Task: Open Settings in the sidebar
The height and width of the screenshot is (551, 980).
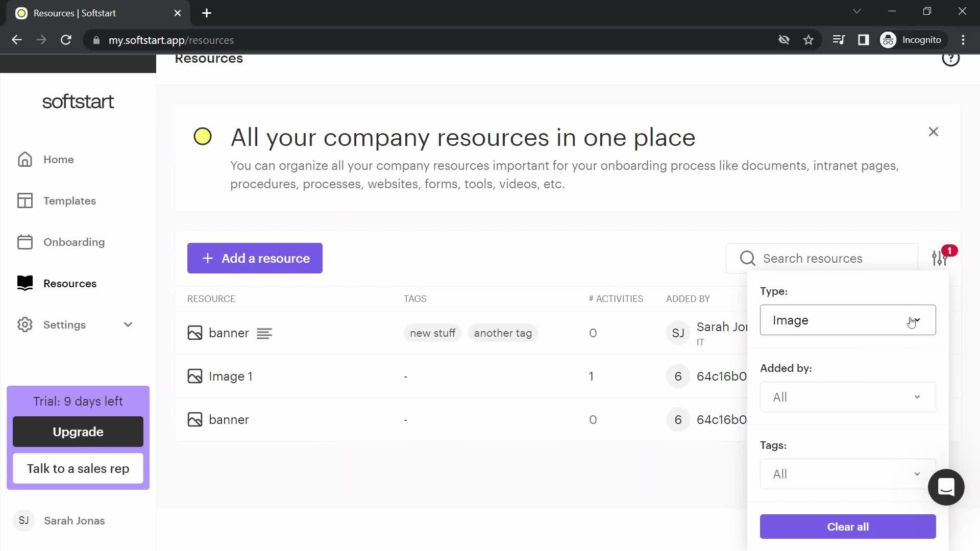Action: point(64,325)
